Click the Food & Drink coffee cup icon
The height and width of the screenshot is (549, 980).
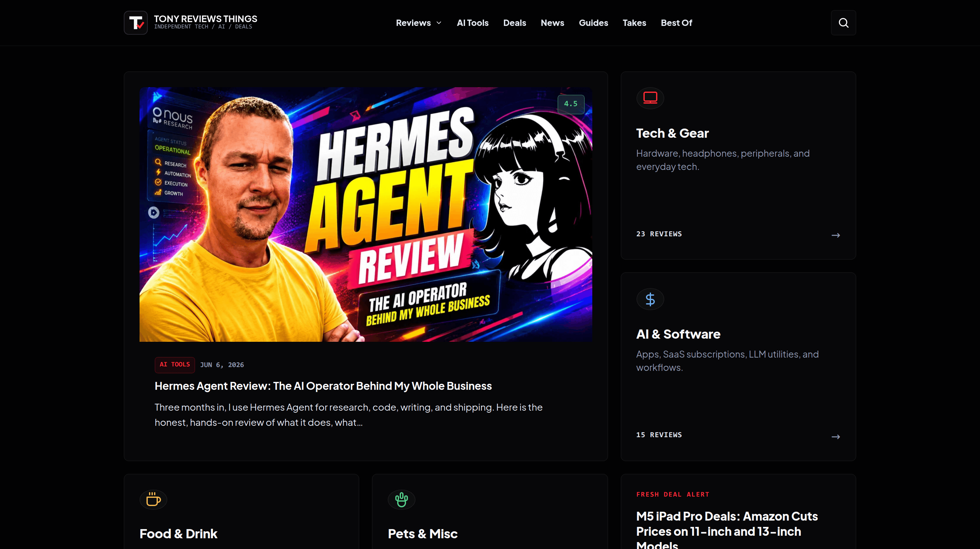[153, 499]
